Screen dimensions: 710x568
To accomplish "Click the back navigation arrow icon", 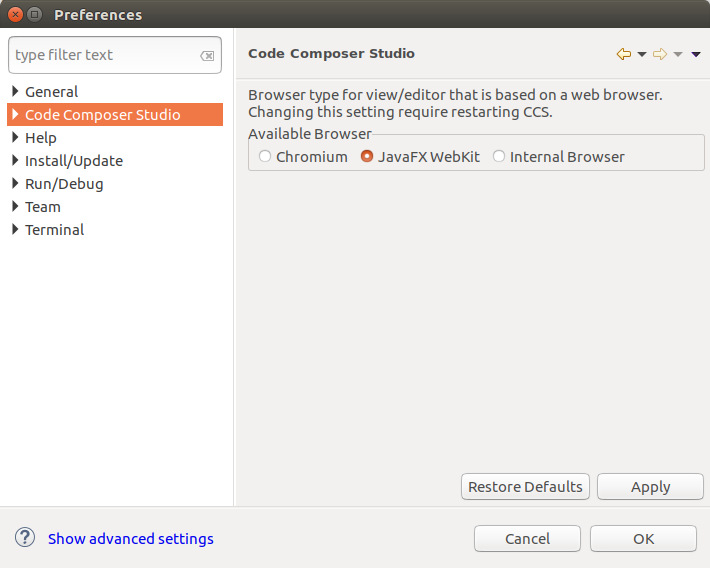I will (x=624, y=54).
